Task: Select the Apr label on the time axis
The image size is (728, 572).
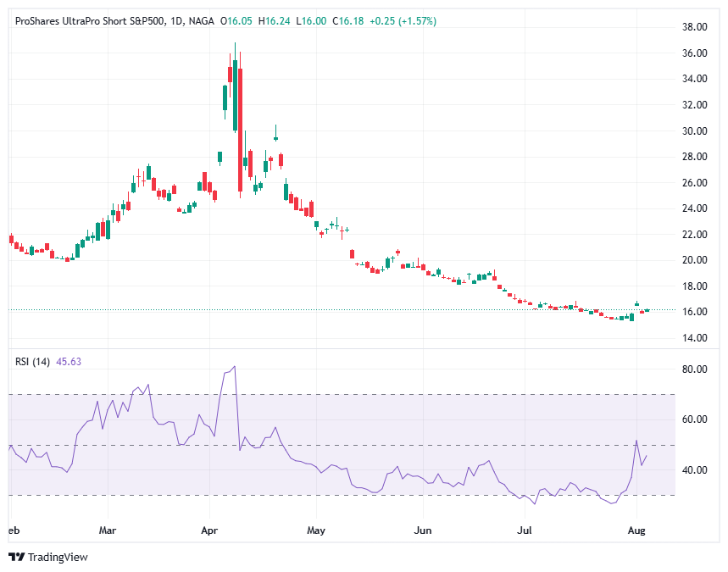Action: (209, 530)
